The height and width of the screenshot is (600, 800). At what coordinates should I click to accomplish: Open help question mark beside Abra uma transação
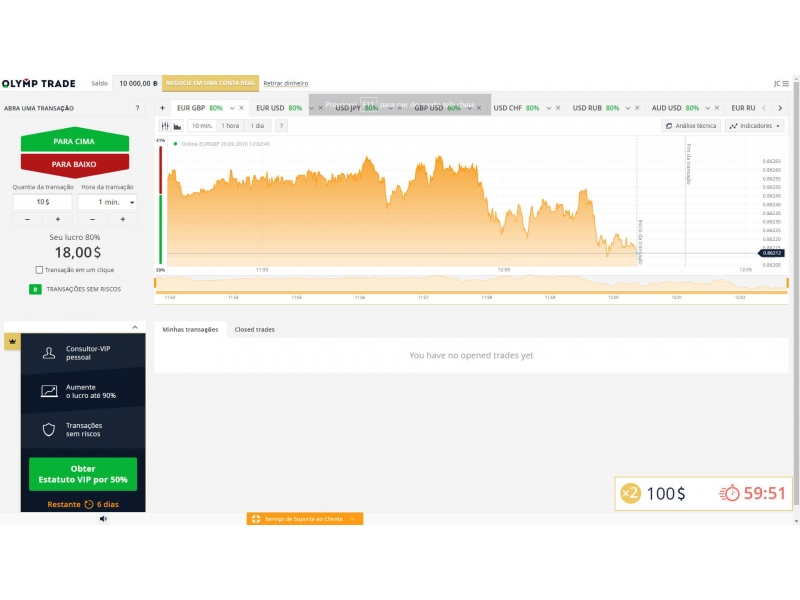137,108
